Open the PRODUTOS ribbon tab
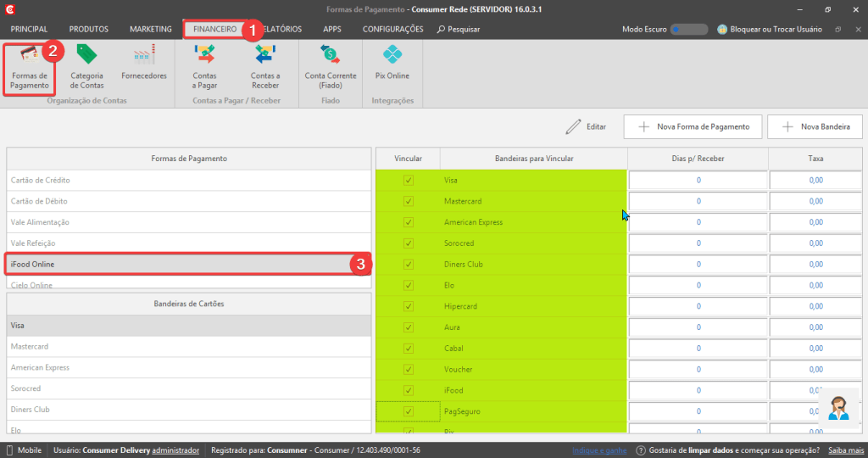This screenshot has height=458, width=868. tap(88, 30)
